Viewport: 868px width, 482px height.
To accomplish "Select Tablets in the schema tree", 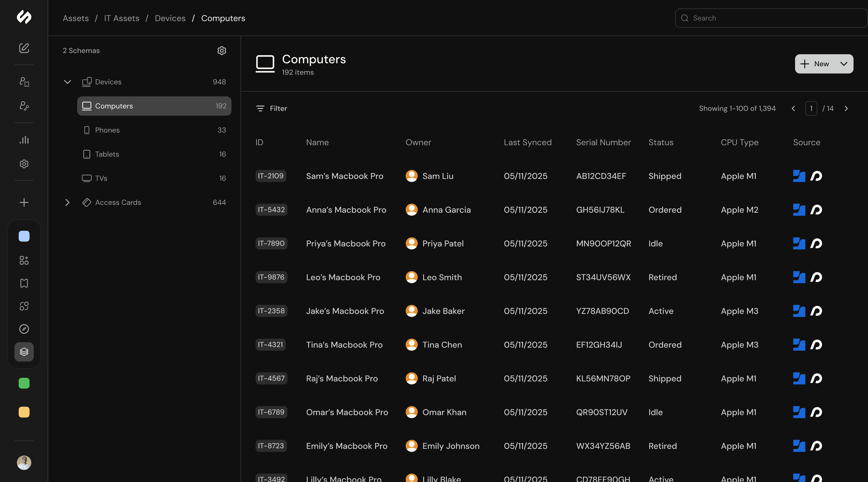I will click(107, 154).
